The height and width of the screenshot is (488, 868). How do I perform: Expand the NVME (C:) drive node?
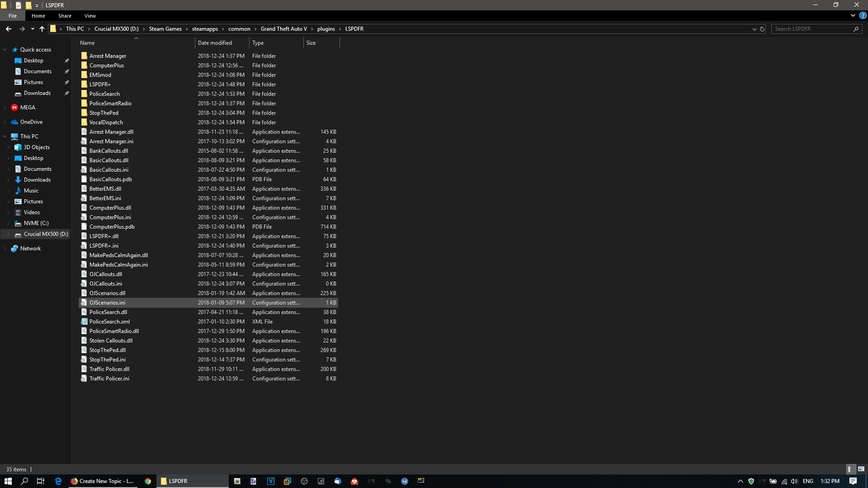pos(8,223)
